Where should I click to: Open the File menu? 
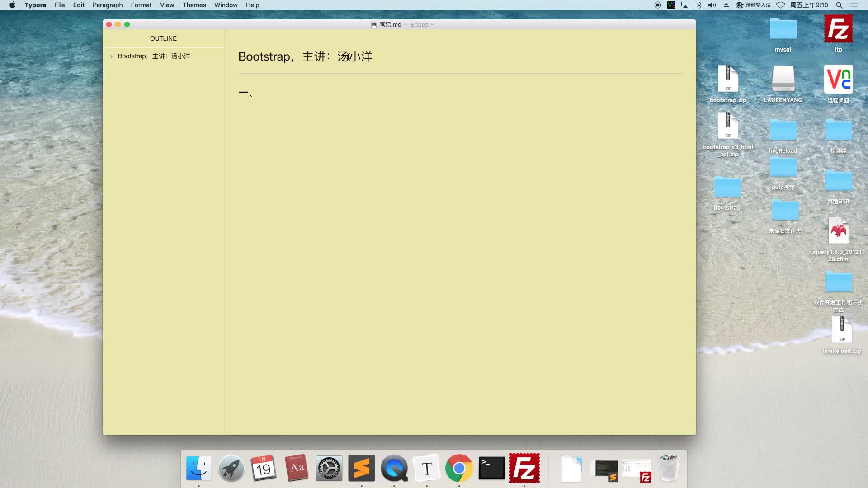coord(60,5)
